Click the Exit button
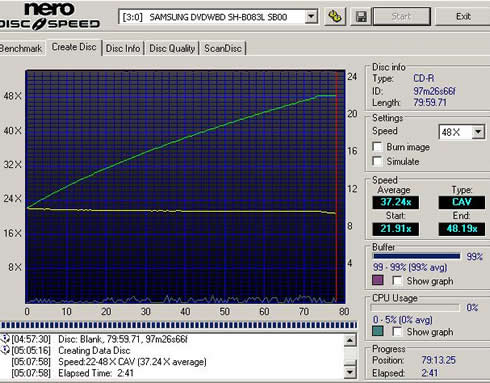This screenshot has width=490, height=383. click(x=463, y=16)
